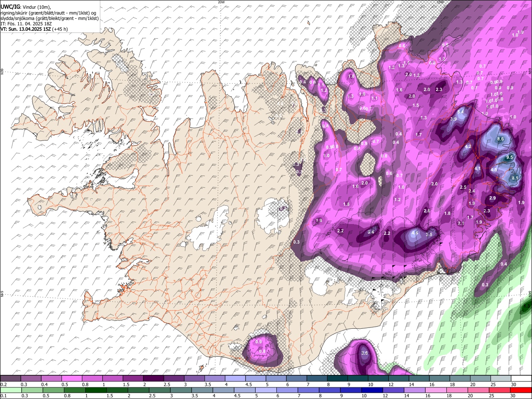
Task: Click the 4.5 label on the top snow scale
Action: 249,384
